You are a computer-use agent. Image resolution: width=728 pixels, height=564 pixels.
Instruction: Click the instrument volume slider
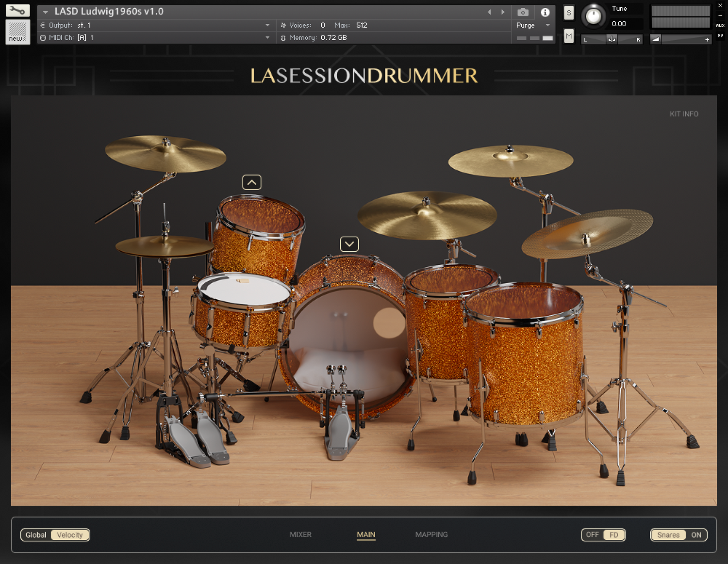click(x=681, y=39)
